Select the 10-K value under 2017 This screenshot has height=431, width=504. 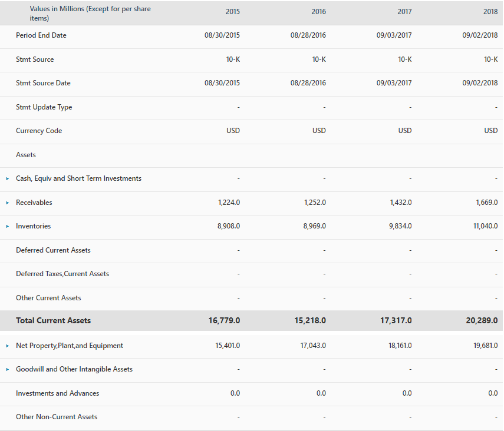(404, 59)
